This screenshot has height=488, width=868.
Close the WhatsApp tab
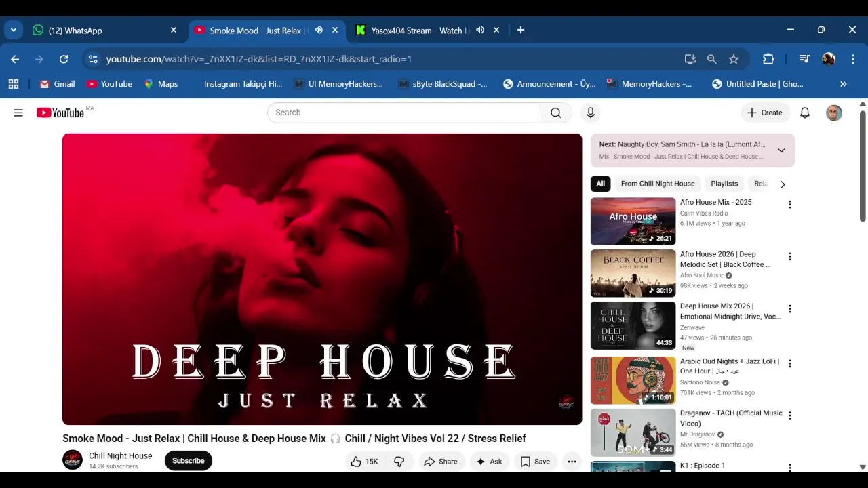(x=174, y=30)
